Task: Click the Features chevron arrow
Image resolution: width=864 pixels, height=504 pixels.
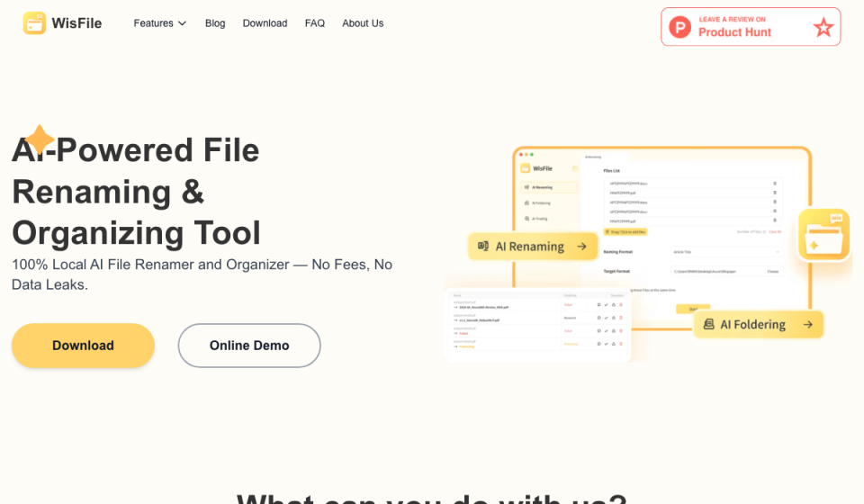Action: (183, 23)
